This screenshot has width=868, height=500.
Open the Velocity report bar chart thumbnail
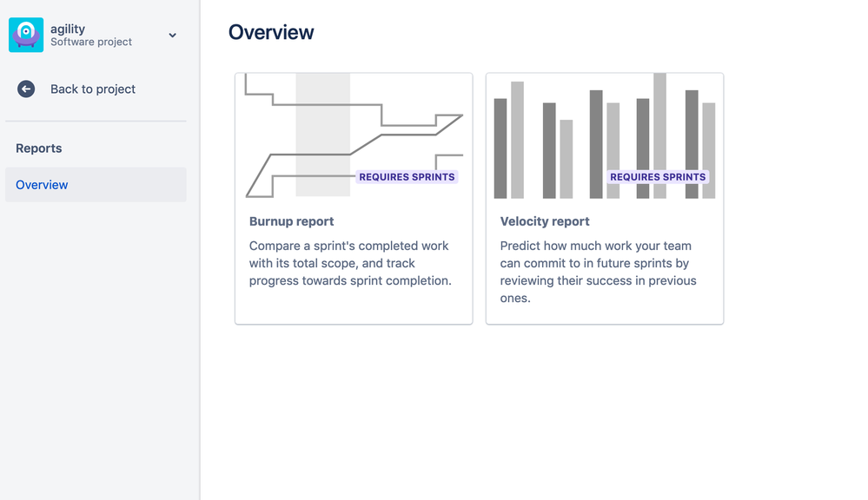tap(605, 136)
